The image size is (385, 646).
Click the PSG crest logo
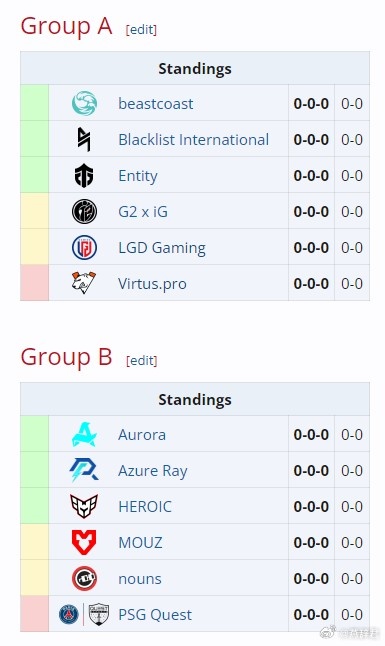[x=69, y=614]
